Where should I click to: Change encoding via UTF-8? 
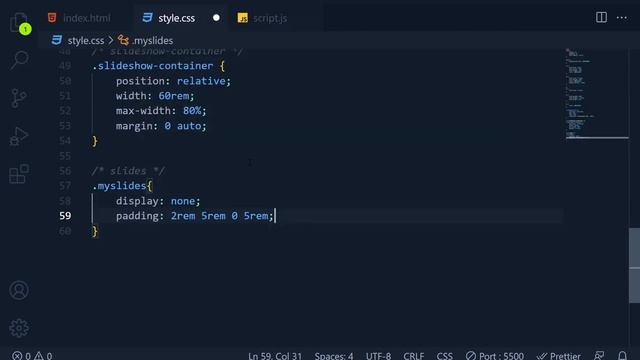(378, 356)
